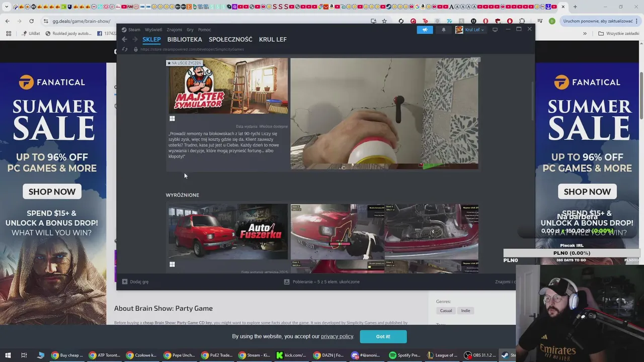Go back in Steam client navigation
The width and height of the screenshot is (644, 362).
point(124,39)
